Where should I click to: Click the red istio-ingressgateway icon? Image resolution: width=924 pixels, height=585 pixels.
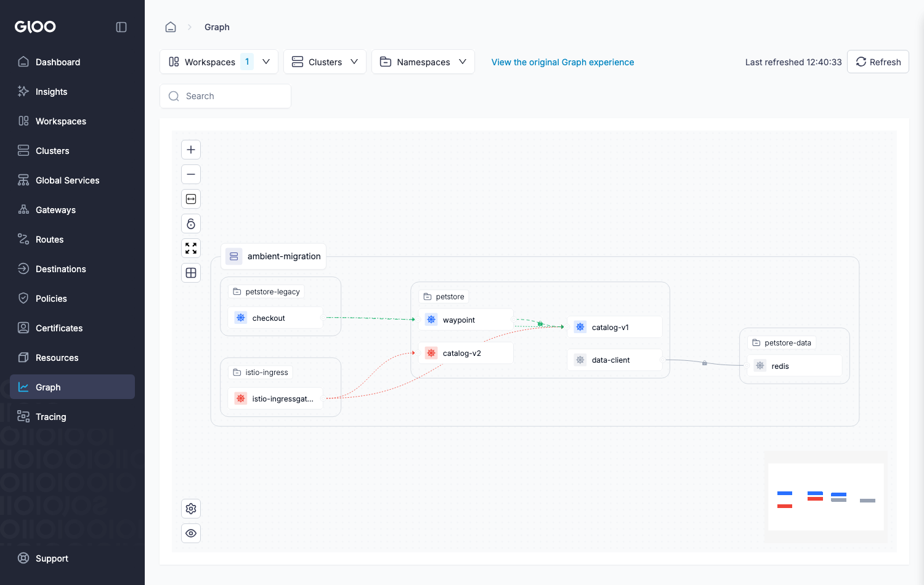coord(241,398)
